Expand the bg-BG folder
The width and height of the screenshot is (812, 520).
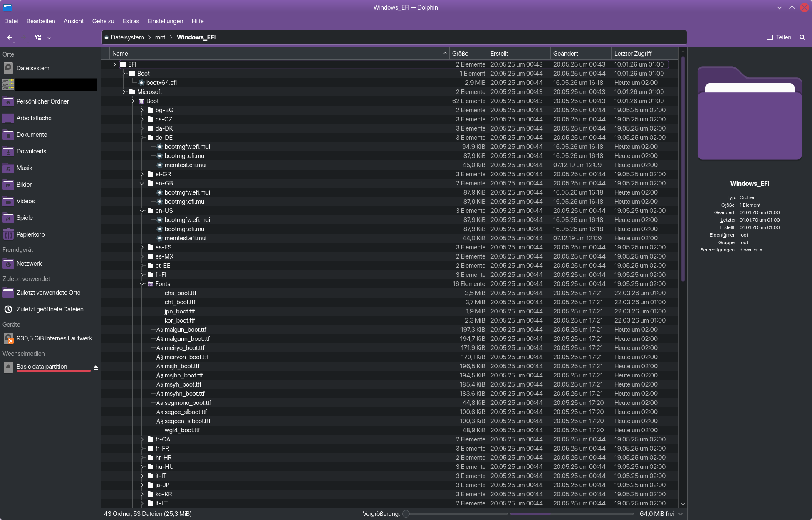[x=142, y=110]
